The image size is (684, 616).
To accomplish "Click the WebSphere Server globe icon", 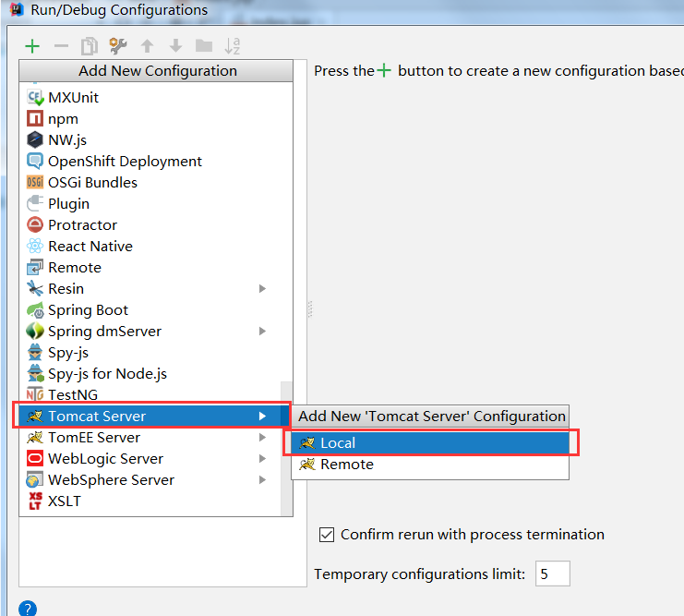I will (x=35, y=480).
